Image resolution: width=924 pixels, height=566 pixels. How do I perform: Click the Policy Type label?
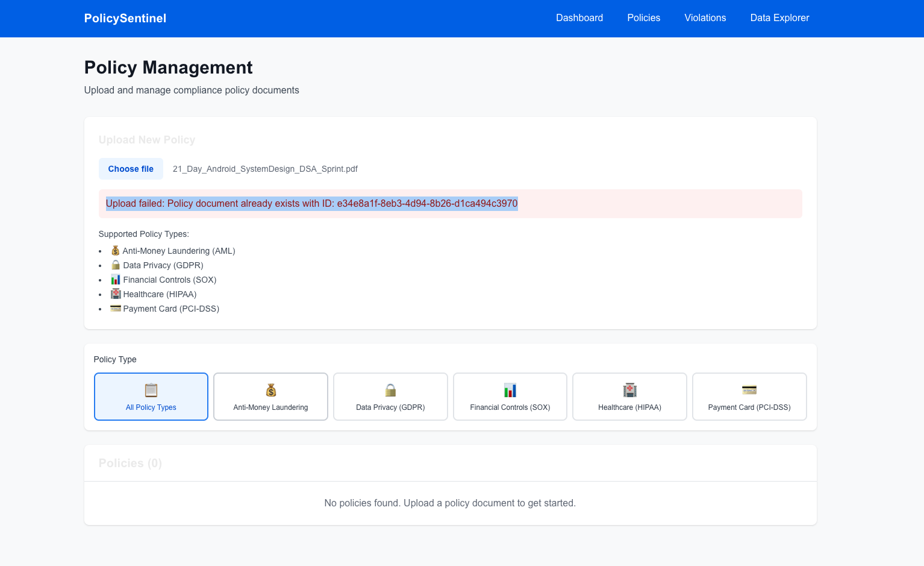pyautogui.click(x=115, y=359)
